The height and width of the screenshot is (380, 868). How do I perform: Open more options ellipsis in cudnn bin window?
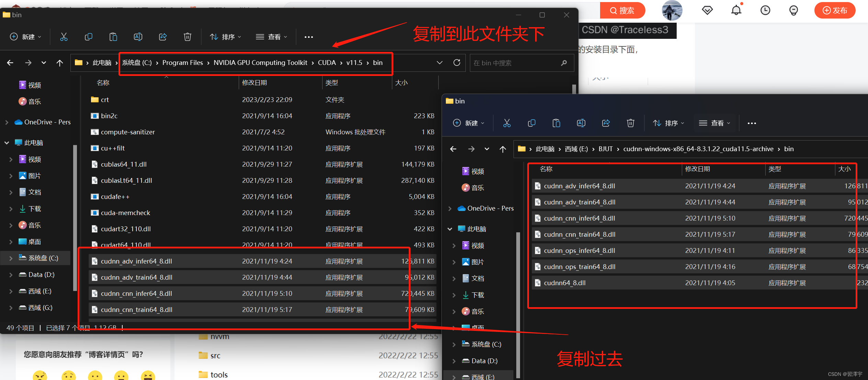pos(752,123)
